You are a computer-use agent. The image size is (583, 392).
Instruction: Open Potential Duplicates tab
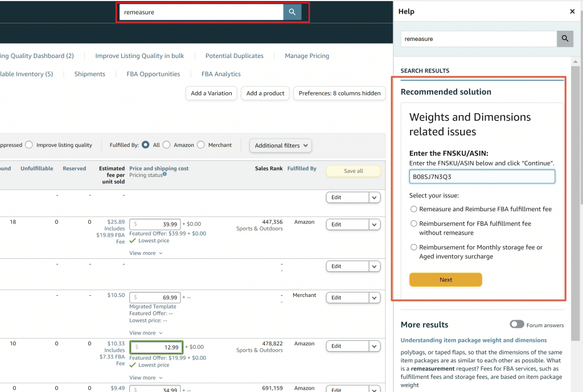pos(234,56)
